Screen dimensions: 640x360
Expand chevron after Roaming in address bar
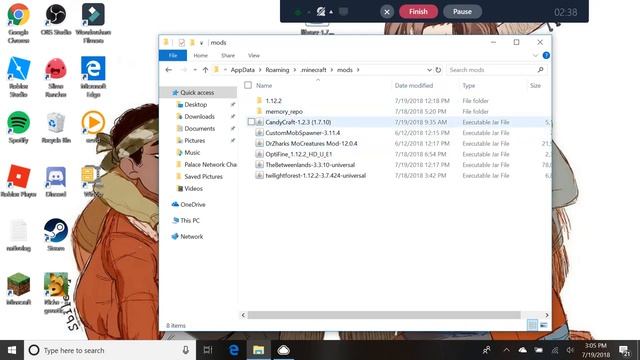pos(294,70)
